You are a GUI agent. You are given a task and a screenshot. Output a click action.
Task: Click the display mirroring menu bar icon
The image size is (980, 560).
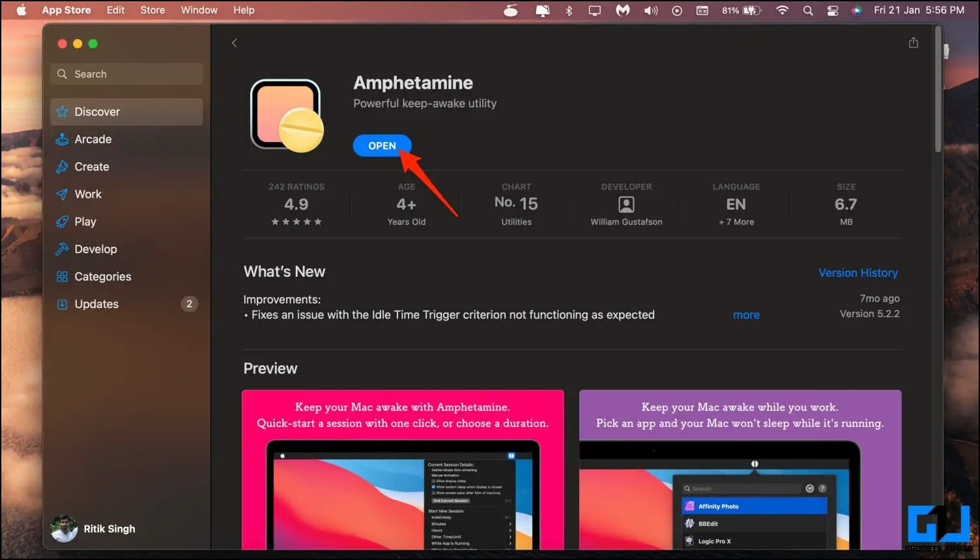(x=595, y=10)
